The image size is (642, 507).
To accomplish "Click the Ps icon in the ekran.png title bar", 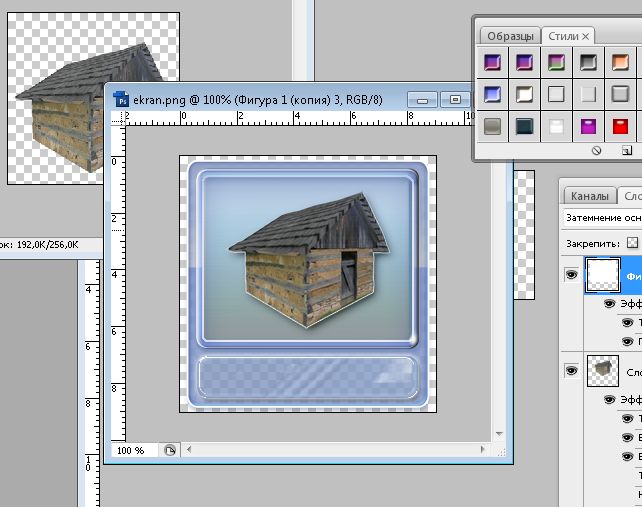I will pyautogui.click(x=121, y=99).
